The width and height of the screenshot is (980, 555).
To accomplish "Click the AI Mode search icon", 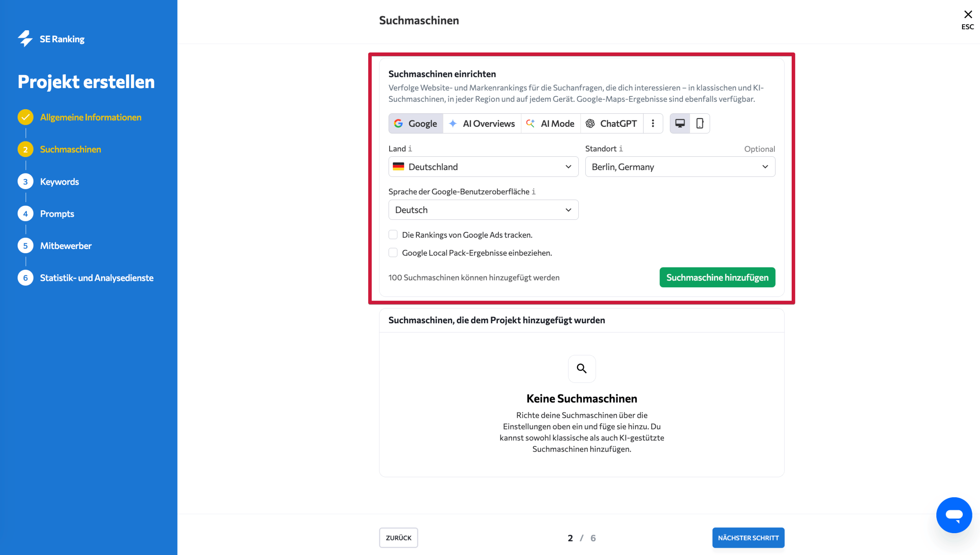I will (x=530, y=123).
